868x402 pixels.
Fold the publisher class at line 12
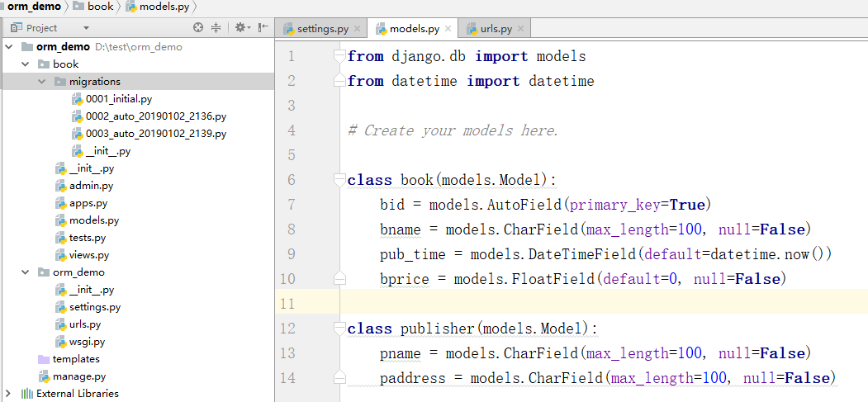tap(339, 329)
